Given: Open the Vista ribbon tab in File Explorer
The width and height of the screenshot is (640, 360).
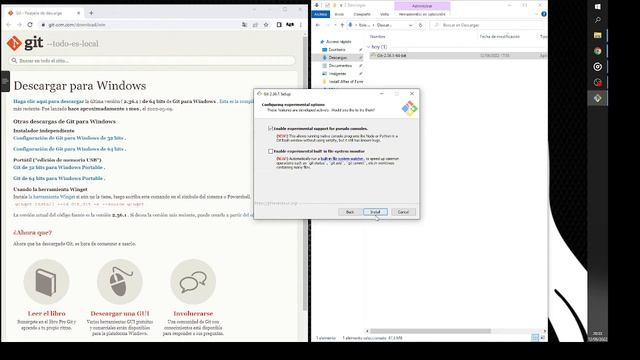Looking at the screenshot, I should [384, 14].
